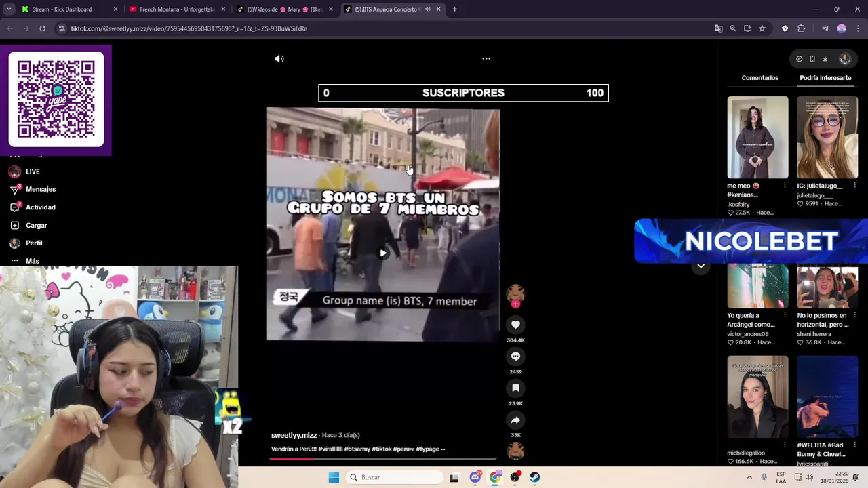Switch to the French Montana YouTube tab

(176, 9)
